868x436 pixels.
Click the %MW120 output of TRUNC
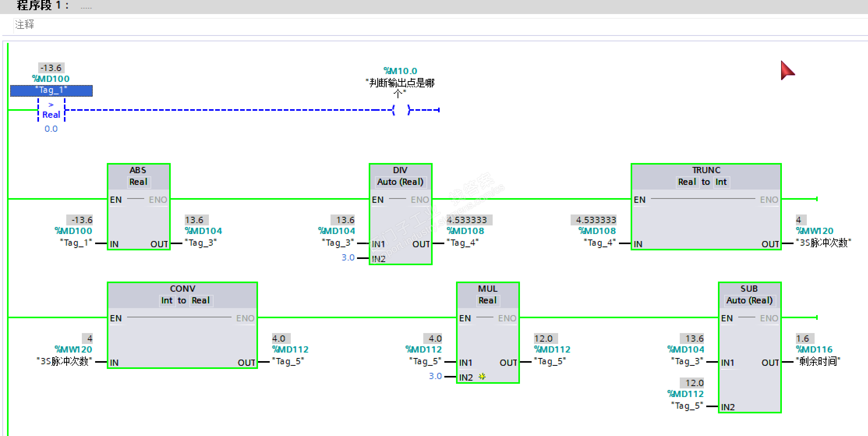814,231
